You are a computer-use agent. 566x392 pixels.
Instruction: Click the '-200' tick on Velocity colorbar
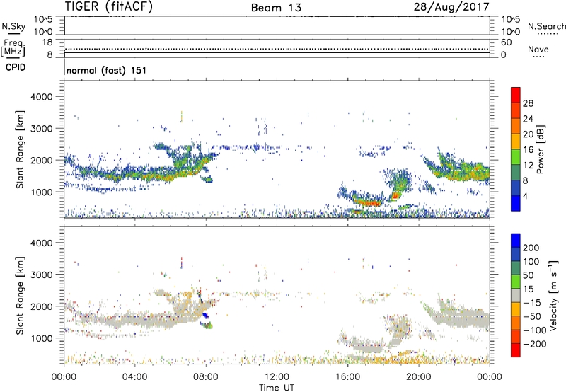tap(534, 344)
